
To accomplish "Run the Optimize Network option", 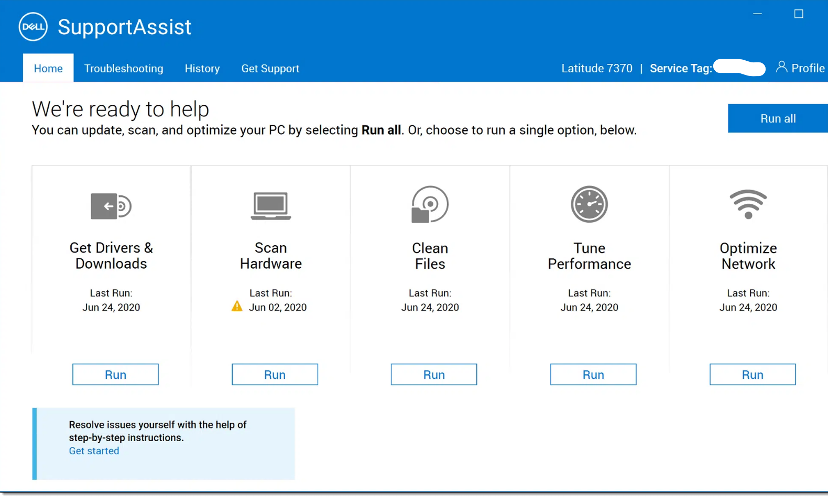I will (753, 375).
